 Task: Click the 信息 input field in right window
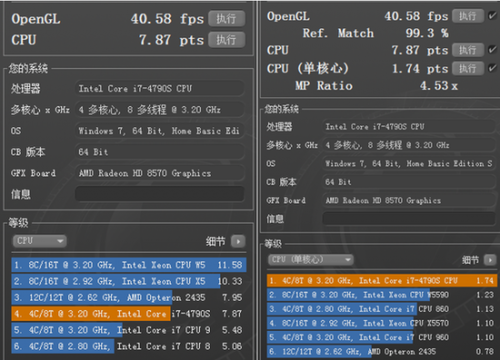(409, 218)
